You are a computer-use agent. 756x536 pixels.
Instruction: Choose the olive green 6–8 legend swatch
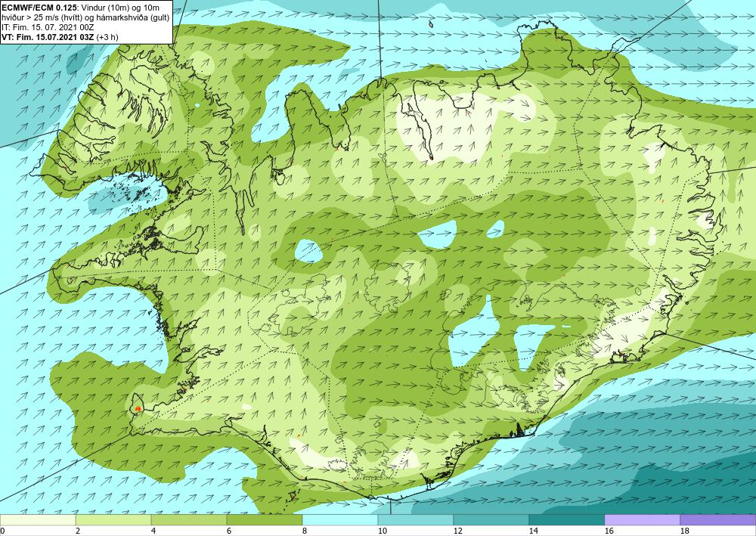265,520
